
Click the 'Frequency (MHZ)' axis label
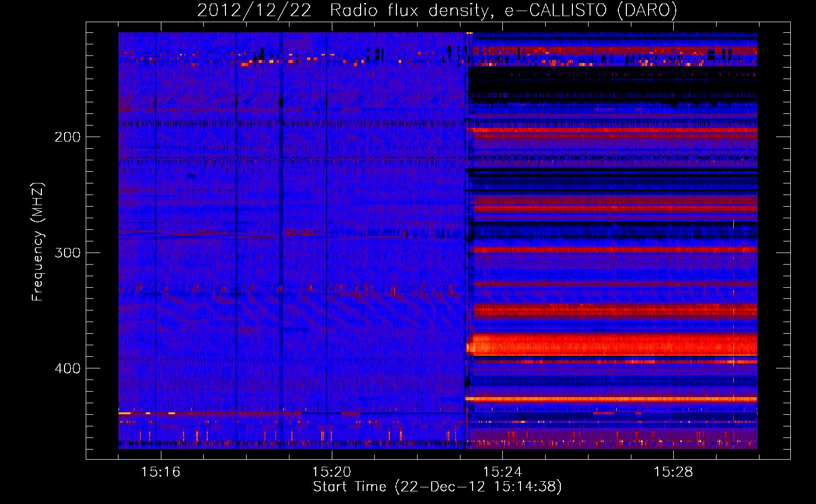point(38,242)
